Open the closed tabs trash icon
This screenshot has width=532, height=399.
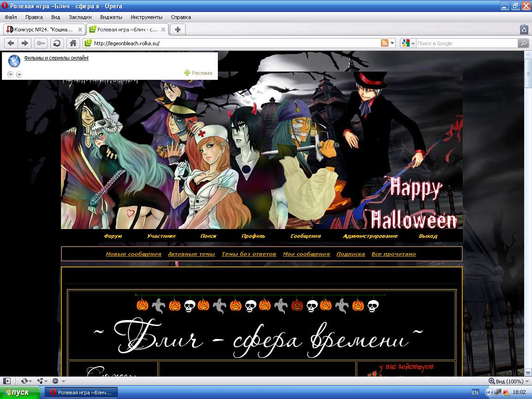tap(524, 30)
